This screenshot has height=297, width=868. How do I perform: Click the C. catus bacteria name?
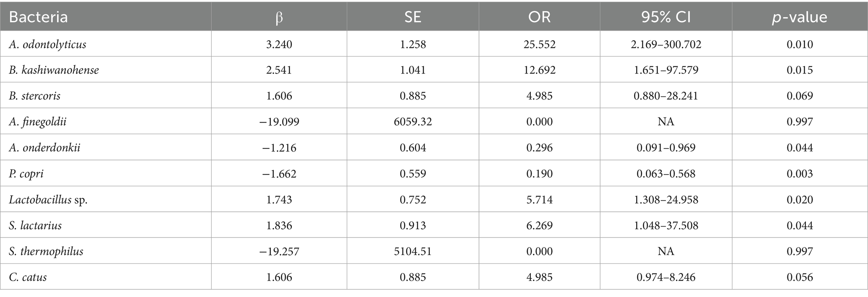[x=28, y=277]
